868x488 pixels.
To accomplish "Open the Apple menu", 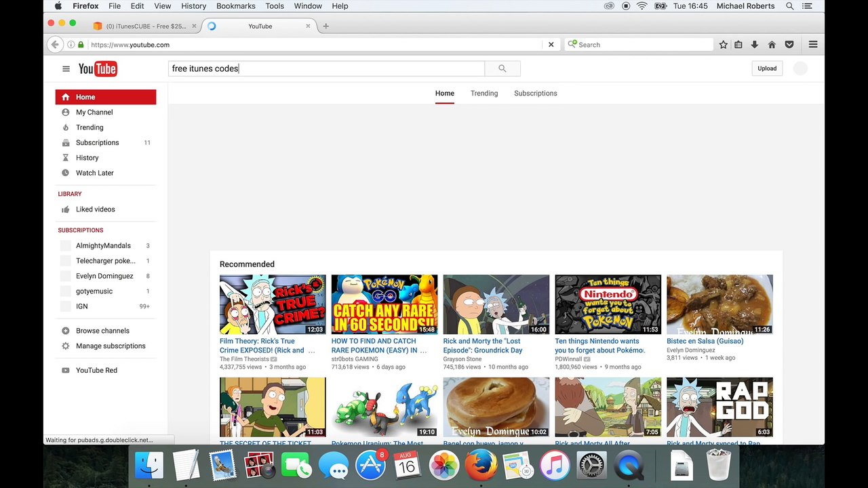I will [58, 6].
